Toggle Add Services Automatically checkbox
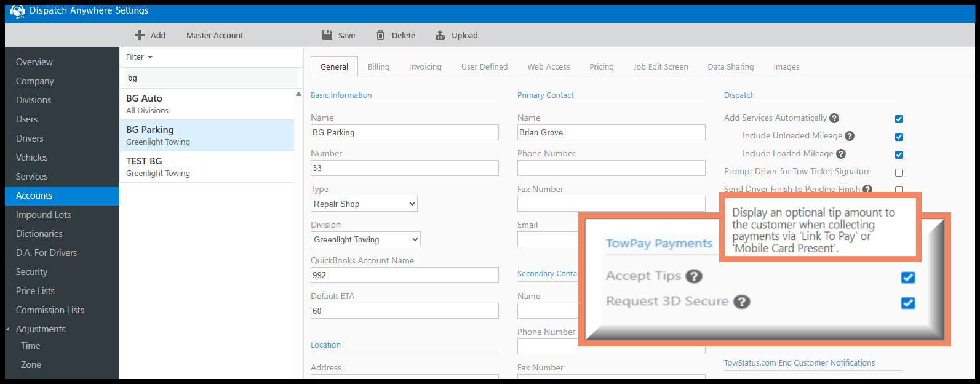The image size is (980, 384). [x=899, y=119]
